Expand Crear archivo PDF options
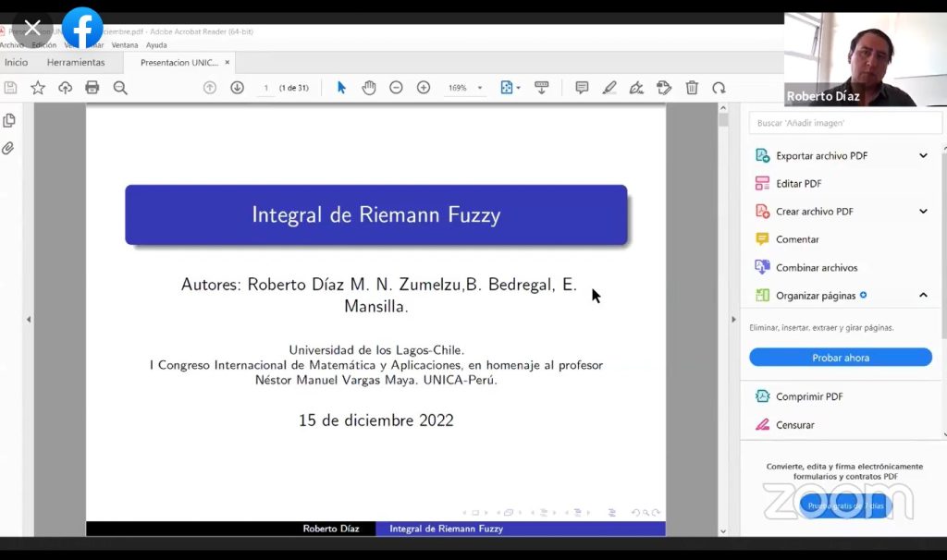The height and width of the screenshot is (560, 947). [x=923, y=212]
